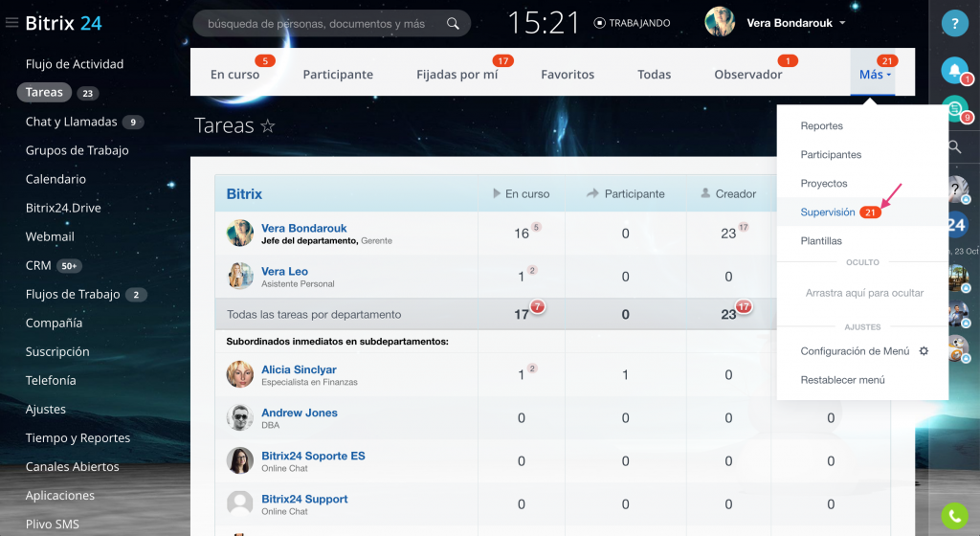Click Vera Bondarouk's photo in the table
The height and width of the screenshot is (536, 980).
[x=240, y=233]
